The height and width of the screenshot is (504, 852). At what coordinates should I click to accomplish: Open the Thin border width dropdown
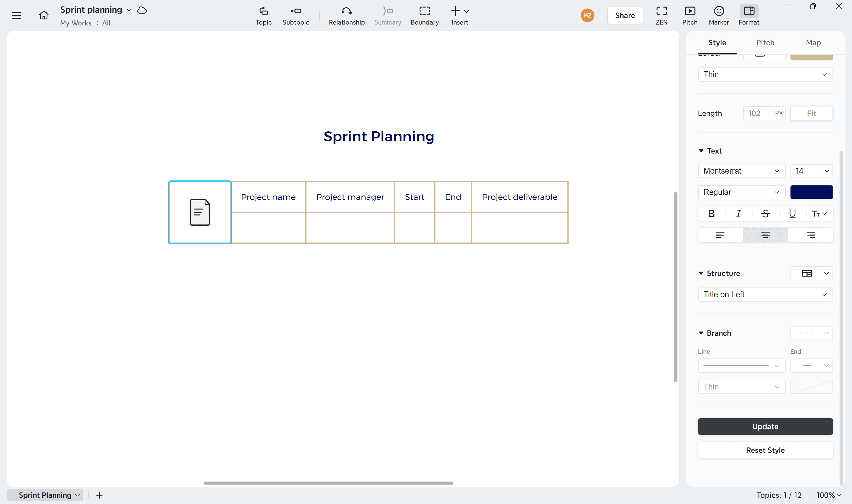[x=765, y=74]
